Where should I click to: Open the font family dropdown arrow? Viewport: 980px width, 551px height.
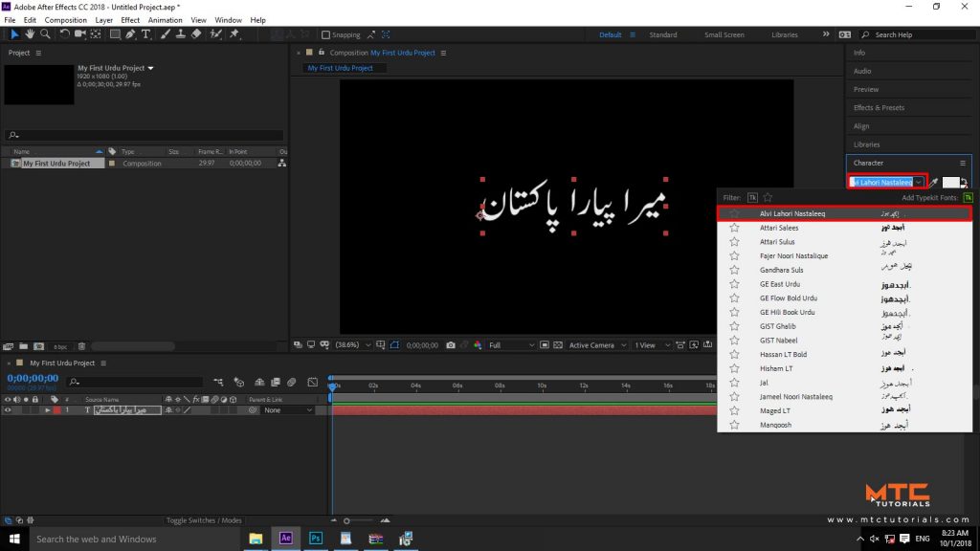pos(919,183)
